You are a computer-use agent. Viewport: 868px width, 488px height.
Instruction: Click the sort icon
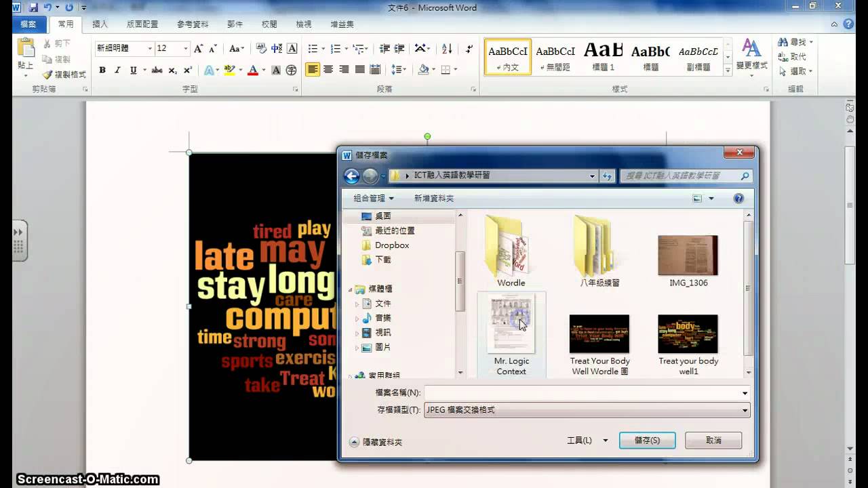(x=447, y=49)
